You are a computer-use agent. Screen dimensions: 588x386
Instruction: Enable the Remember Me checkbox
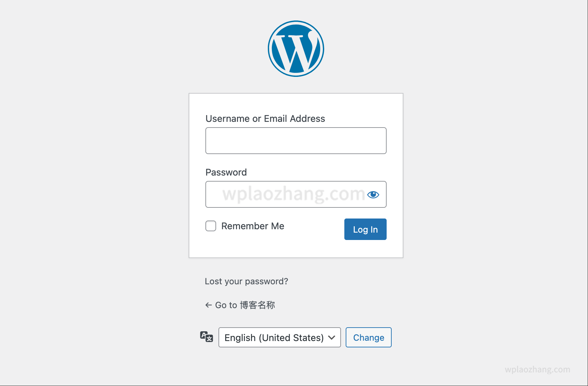coord(211,226)
